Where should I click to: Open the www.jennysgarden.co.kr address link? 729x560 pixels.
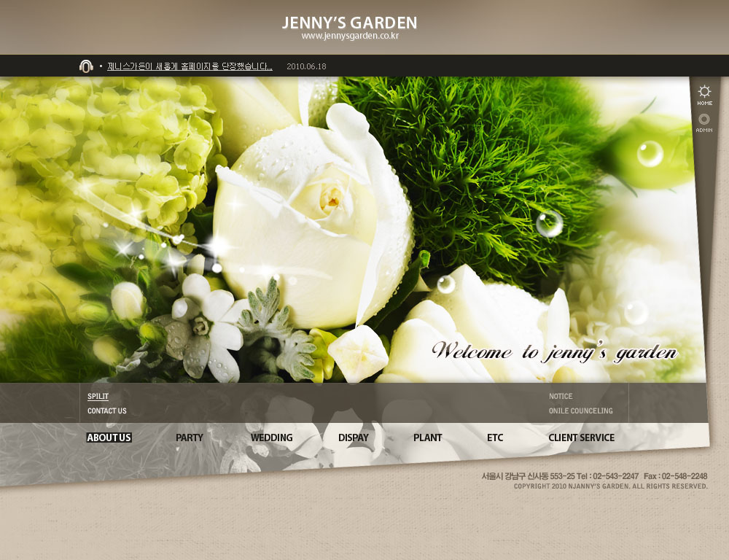pyautogui.click(x=349, y=36)
